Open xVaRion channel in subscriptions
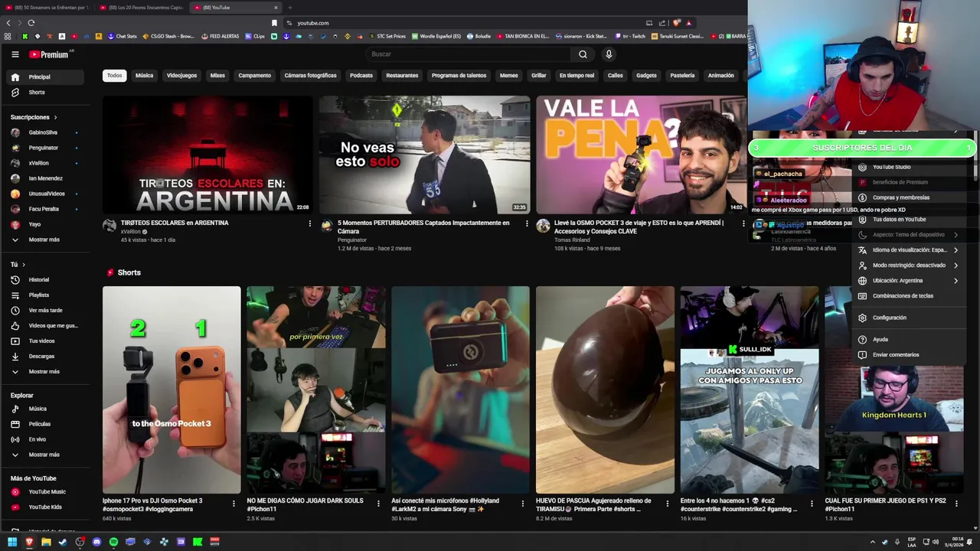980x551 pixels. click(x=44, y=163)
